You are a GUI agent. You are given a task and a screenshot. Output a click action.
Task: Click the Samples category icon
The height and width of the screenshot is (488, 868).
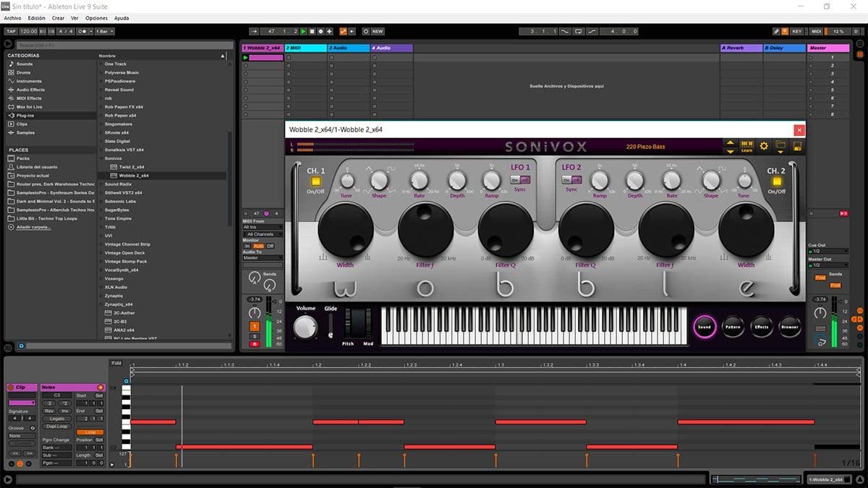point(11,133)
